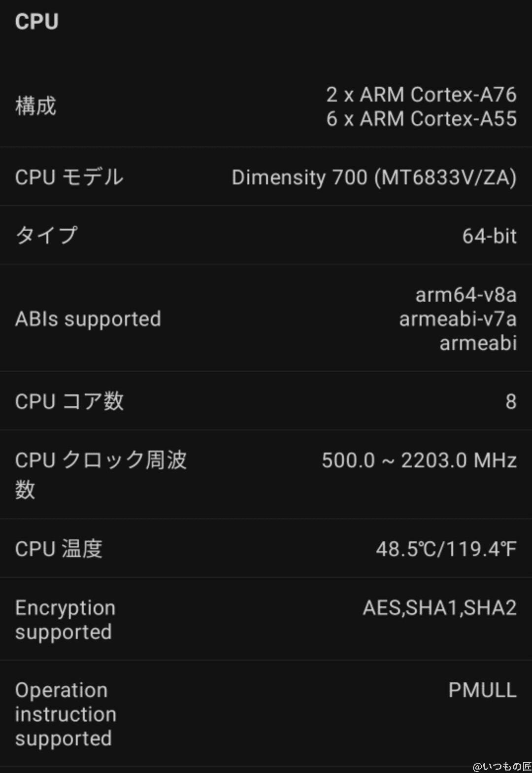Select the CPU コア数 label
Viewport: 532px width, 773px height.
coord(69,401)
